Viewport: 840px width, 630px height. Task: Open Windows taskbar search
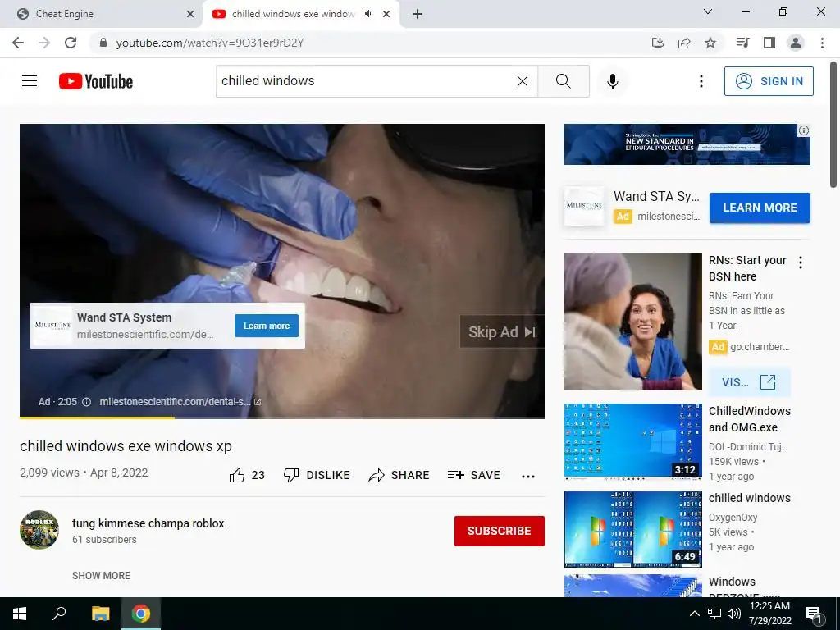coord(59,614)
